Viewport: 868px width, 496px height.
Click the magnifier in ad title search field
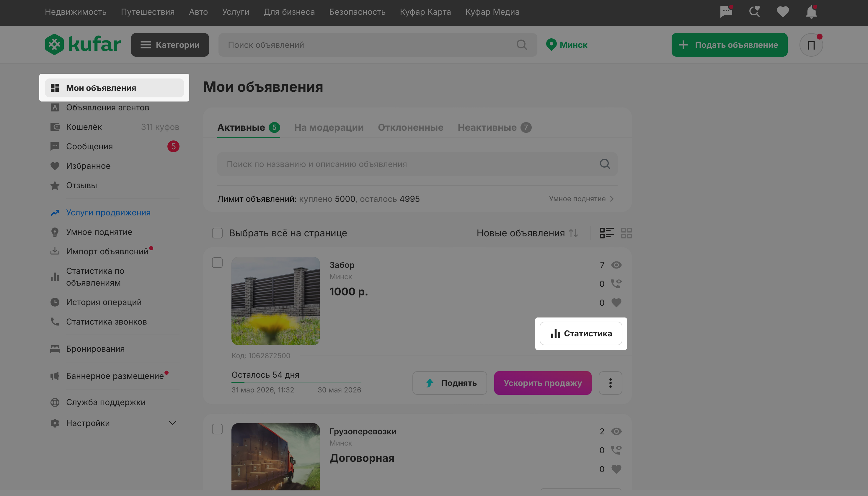tap(605, 164)
